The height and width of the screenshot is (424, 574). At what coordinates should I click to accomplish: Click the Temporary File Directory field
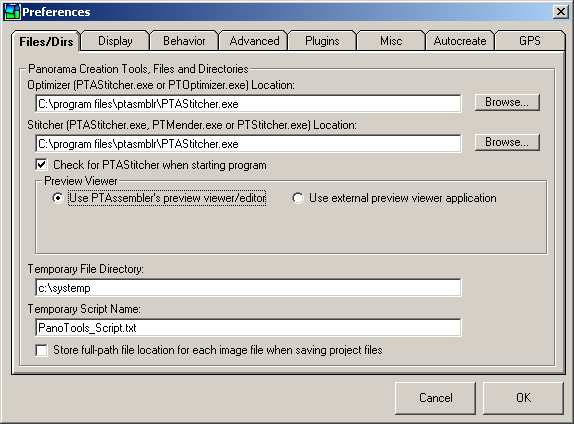248,288
